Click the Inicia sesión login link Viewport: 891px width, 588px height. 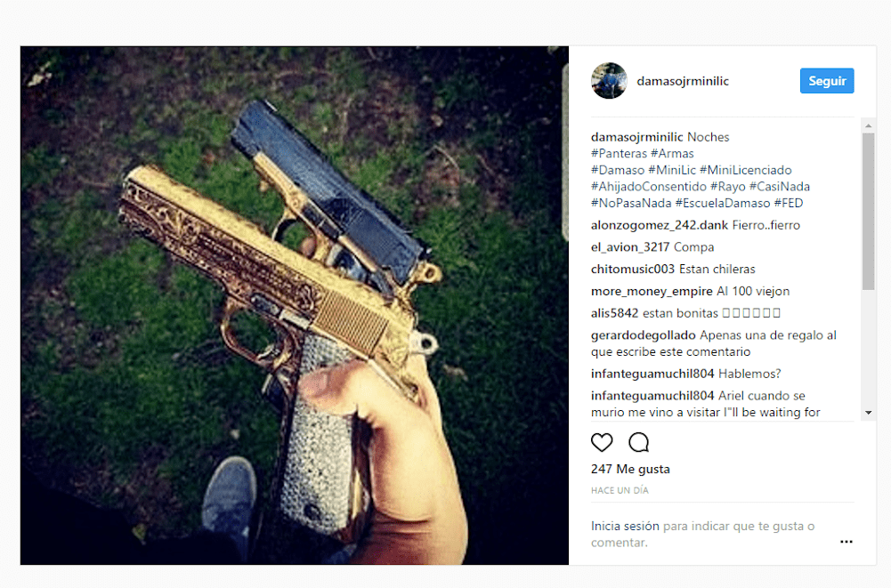click(625, 526)
